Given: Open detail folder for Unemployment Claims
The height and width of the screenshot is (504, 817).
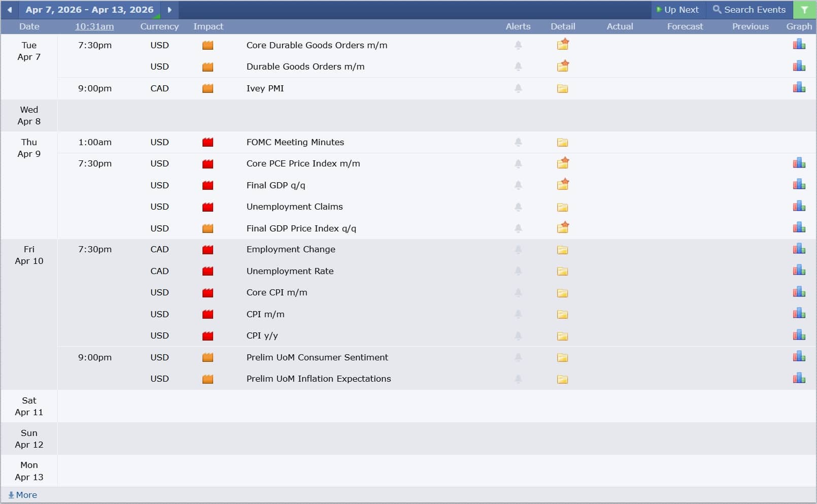Looking at the screenshot, I should [x=562, y=207].
